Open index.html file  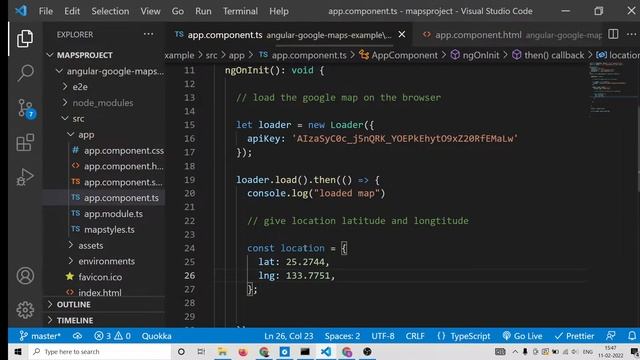tap(100, 292)
